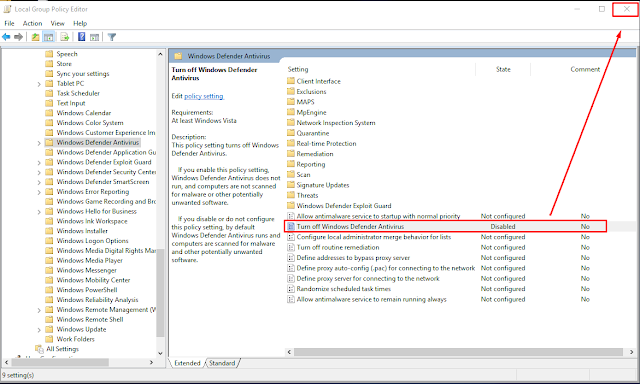Click the Filter funnel toolbar icon

pos(112,37)
